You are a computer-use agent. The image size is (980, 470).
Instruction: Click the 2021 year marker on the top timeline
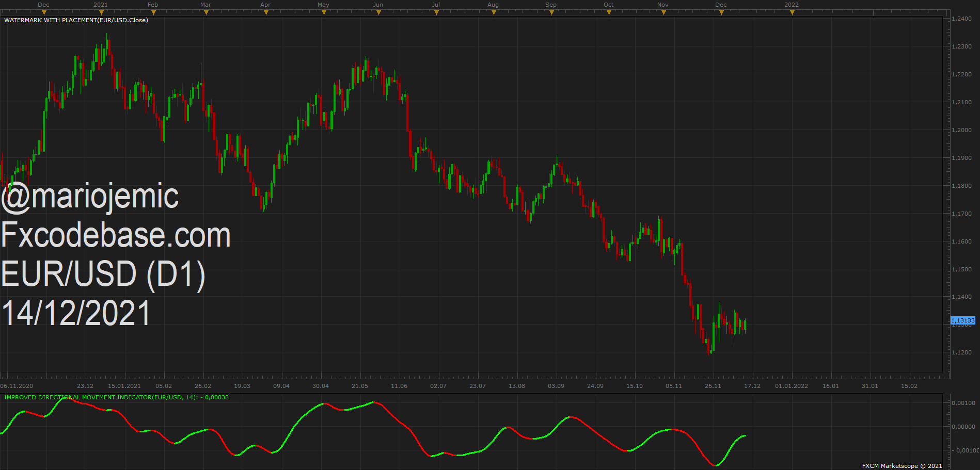[x=101, y=12]
